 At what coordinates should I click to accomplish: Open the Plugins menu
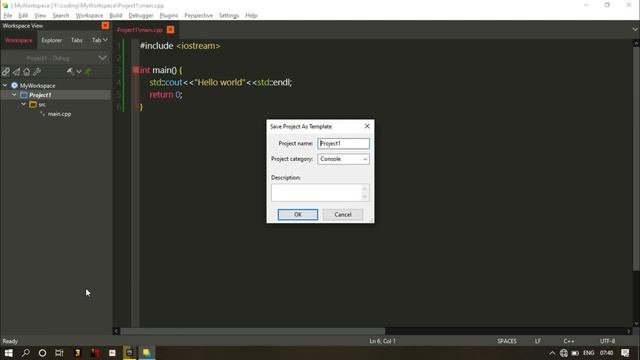(169, 16)
